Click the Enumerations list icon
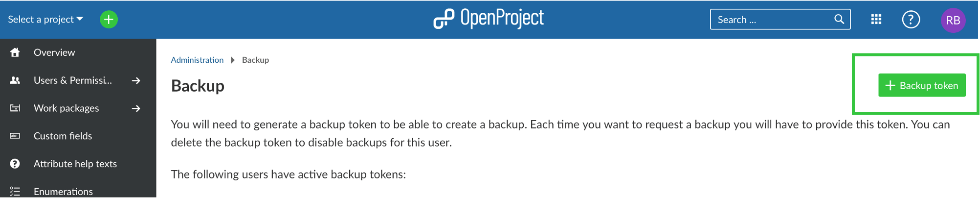The height and width of the screenshot is (198, 980). click(x=15, y=192)
